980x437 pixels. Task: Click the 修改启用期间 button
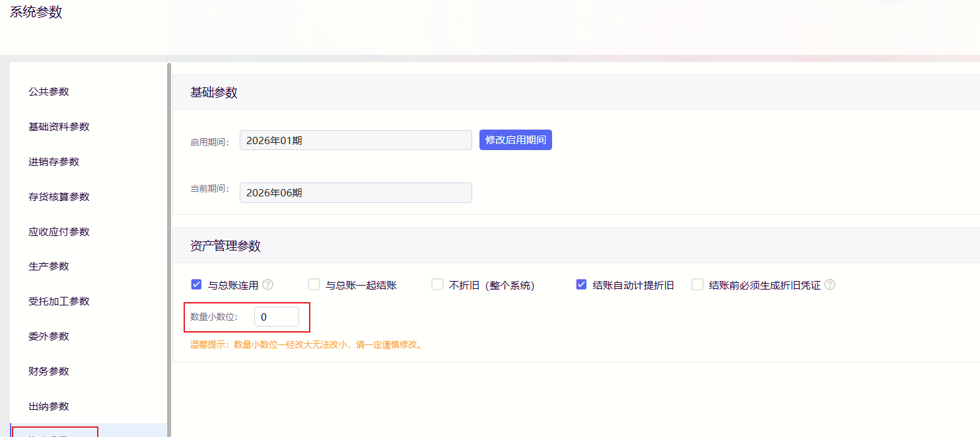click(x=516, y=140)
